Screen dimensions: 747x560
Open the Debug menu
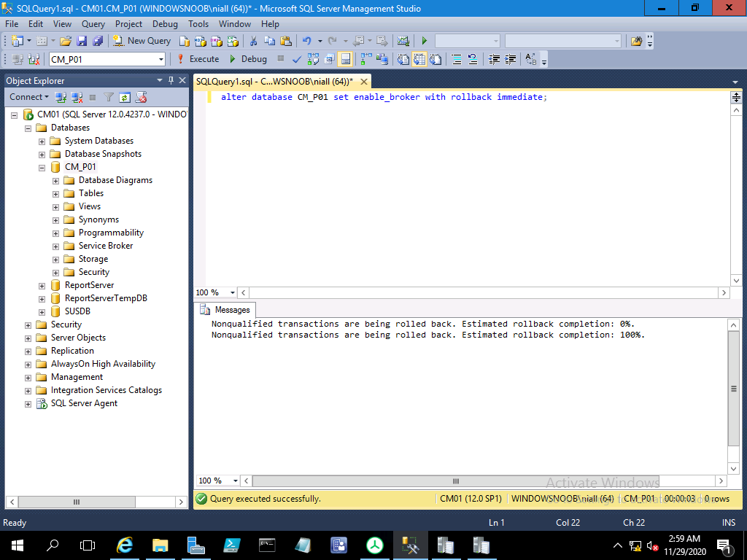pyautogui.click(x=165, y=24)
